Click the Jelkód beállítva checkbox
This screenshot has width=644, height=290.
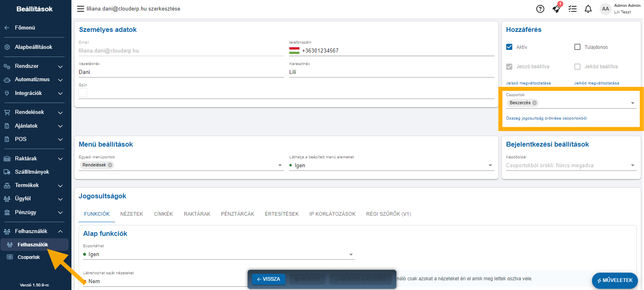[x=577, y=67]
